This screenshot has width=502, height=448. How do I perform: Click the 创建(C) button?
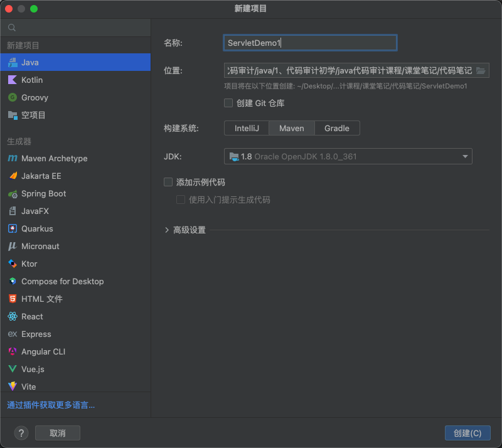(x=467, y=433)
